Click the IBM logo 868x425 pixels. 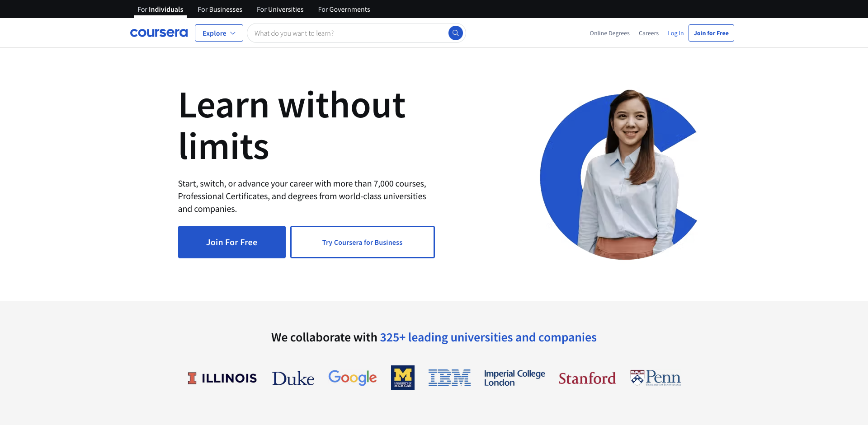point(449,378)
